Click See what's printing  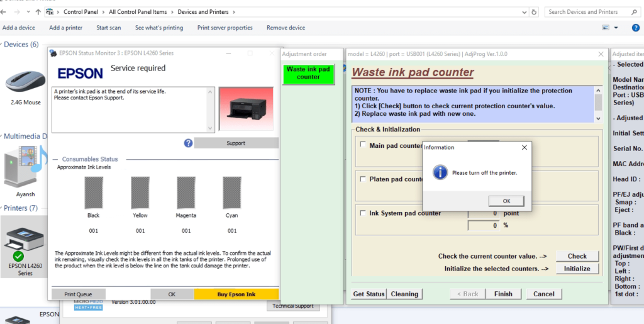pos(159,28)
